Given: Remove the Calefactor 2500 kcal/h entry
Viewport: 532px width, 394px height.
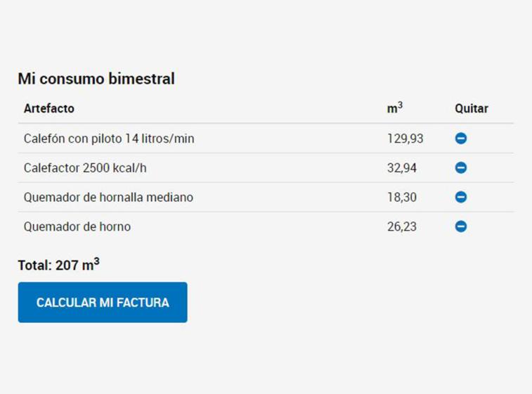Looking at the screenshot, I should (461, 168).
